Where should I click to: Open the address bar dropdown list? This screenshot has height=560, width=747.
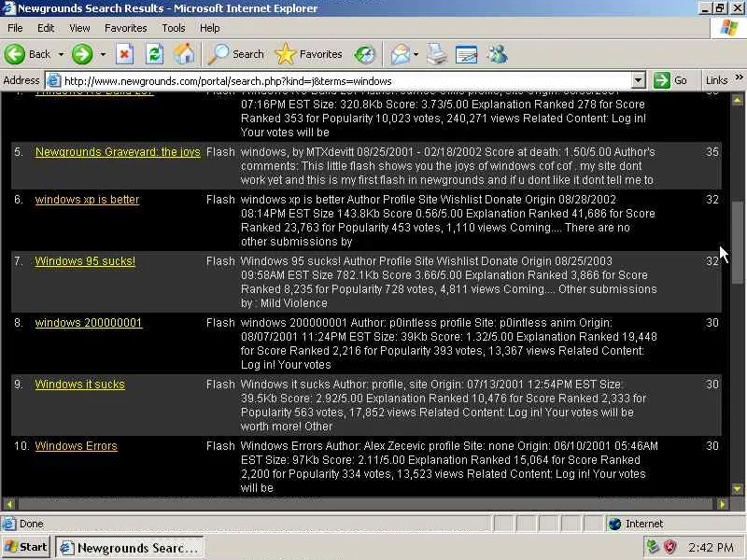click(x=638, y=80)
